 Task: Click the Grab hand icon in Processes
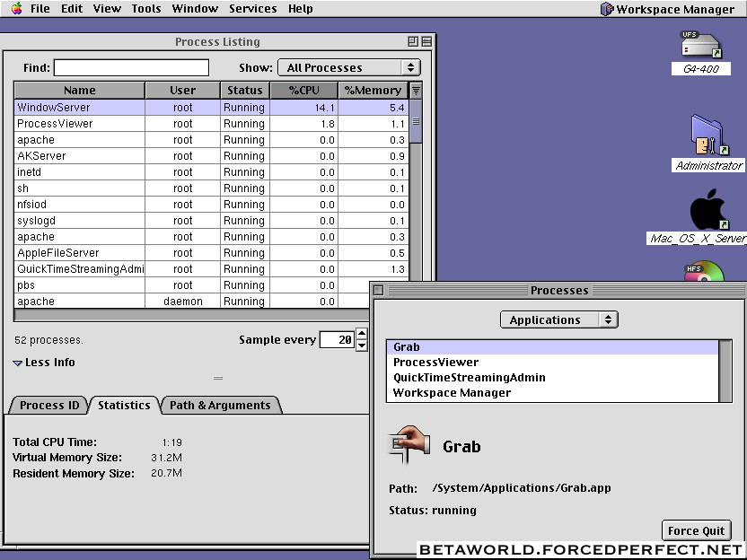coord(409,445)
